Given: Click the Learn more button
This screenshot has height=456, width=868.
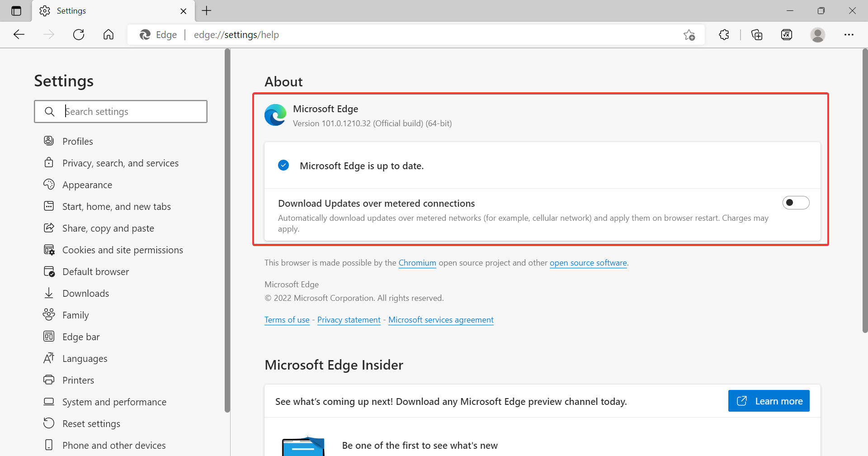Looking at the screenshot, I should tap(769, 401).
